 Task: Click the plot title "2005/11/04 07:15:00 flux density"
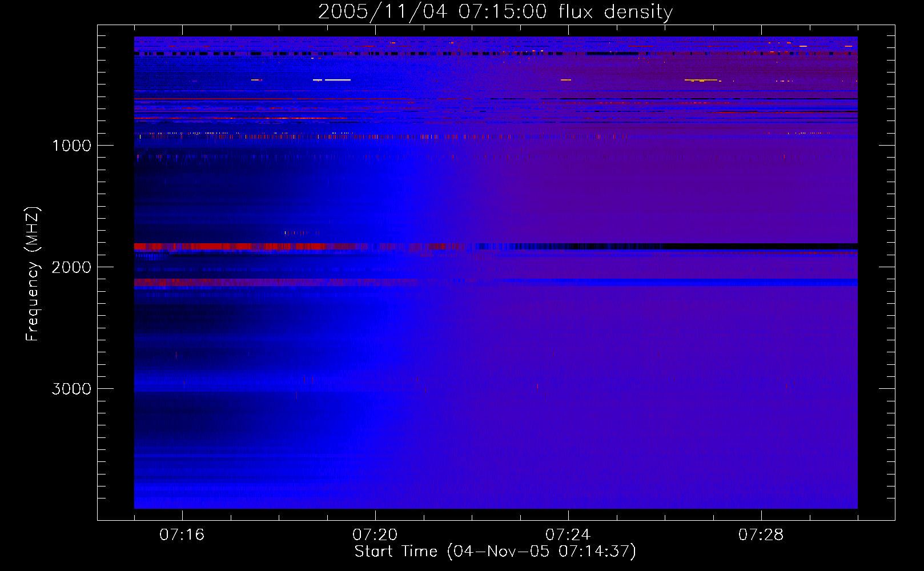495,11
